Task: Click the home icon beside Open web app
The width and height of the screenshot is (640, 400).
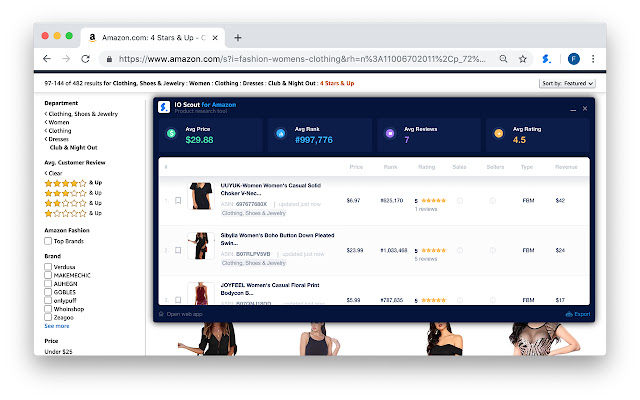Action: [161, 314]
